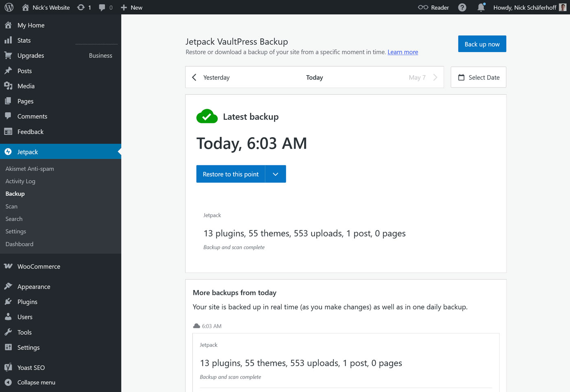Click the Tools wrench icon
570x392 pixels.
point(8,332)
